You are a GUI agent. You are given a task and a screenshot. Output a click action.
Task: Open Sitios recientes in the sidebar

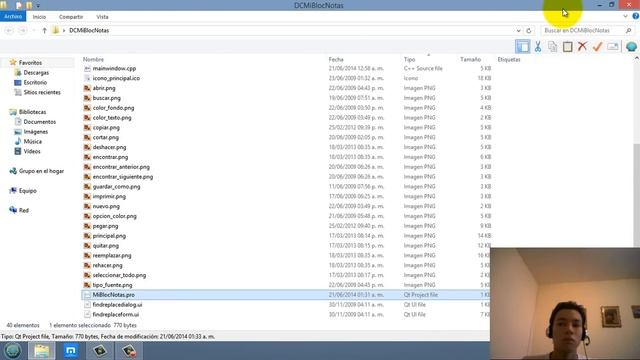pos(42,92)
